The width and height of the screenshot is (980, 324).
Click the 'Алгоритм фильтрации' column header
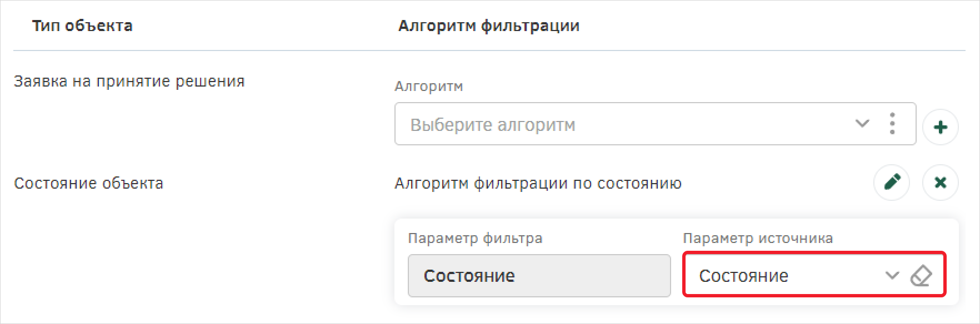click(489, 26)
